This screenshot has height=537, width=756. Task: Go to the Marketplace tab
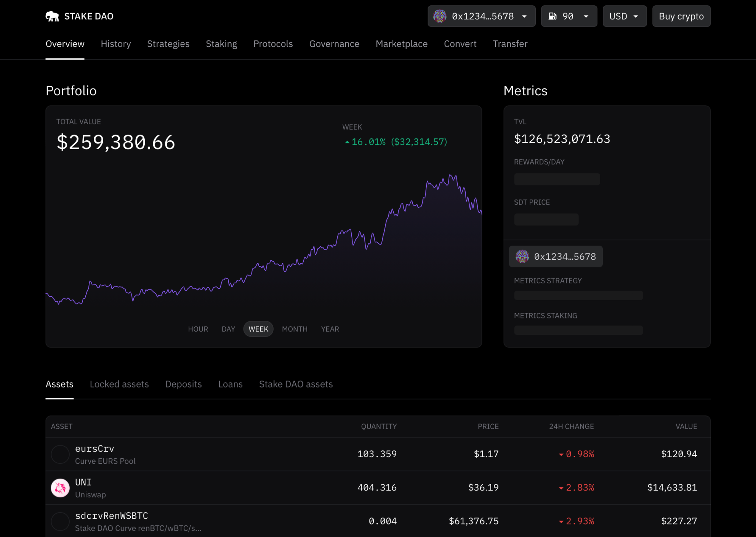tap(402, 44)
